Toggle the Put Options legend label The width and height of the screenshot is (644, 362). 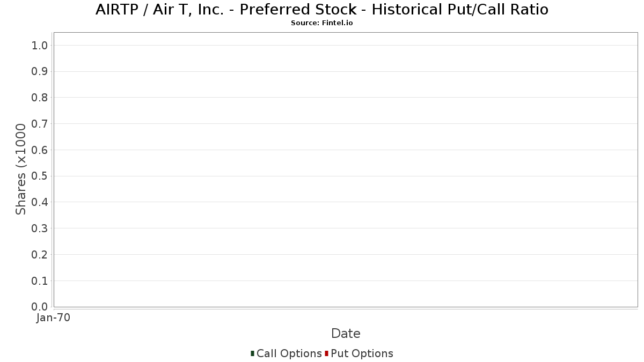(x=362, y=353)
